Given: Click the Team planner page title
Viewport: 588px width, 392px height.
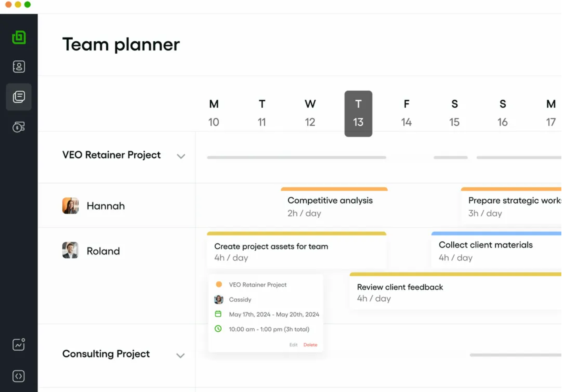Looking at the screenshot, I should tap(121, 44).
